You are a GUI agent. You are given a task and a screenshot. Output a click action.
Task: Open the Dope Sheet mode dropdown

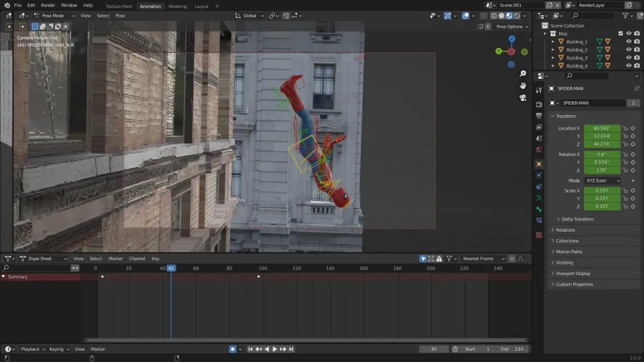(x=43, y=258)
